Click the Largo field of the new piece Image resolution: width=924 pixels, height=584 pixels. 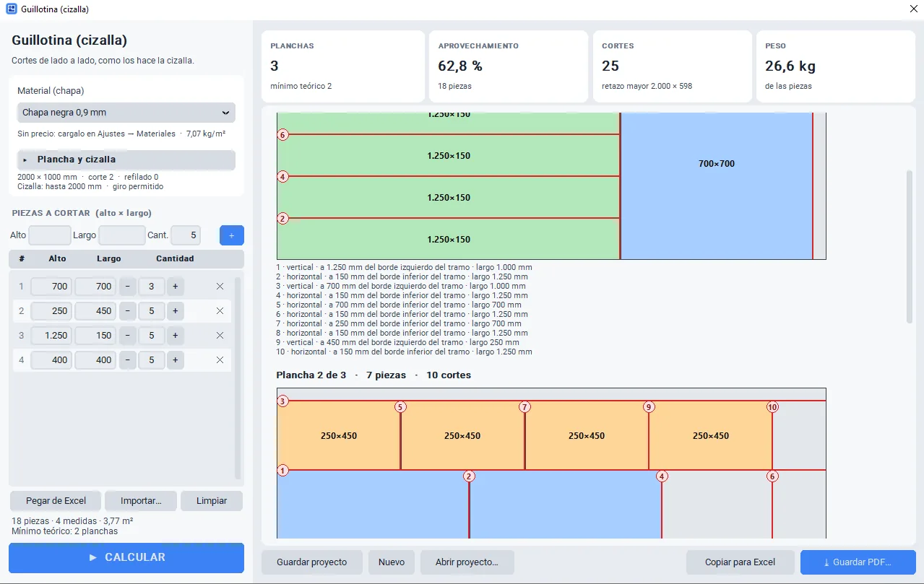(122, 235)
